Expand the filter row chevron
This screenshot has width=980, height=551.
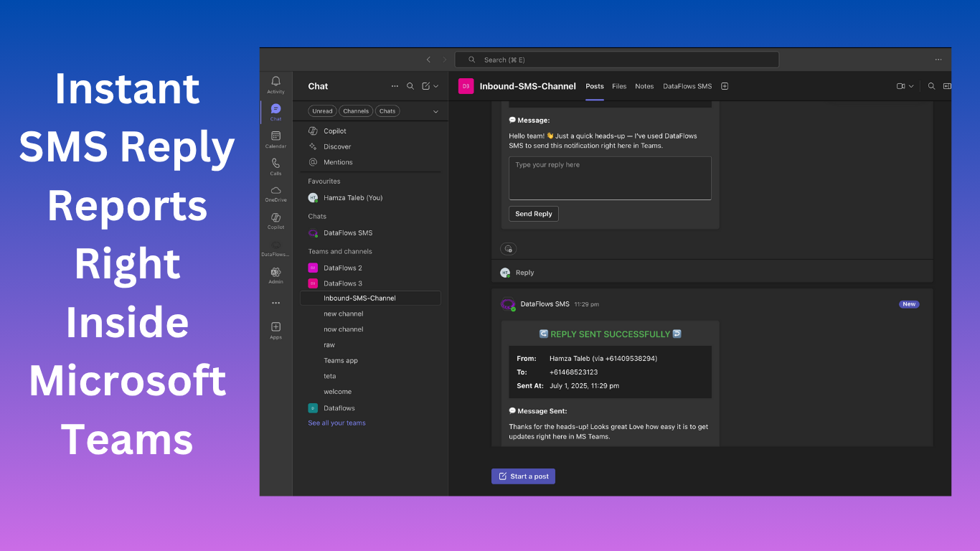point(435,111)
